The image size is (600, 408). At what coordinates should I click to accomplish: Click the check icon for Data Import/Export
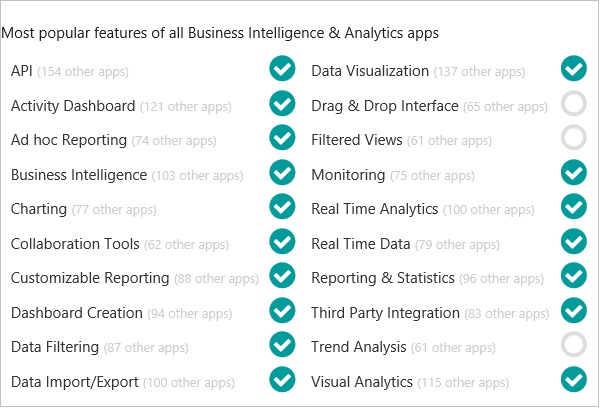[282, 380]
